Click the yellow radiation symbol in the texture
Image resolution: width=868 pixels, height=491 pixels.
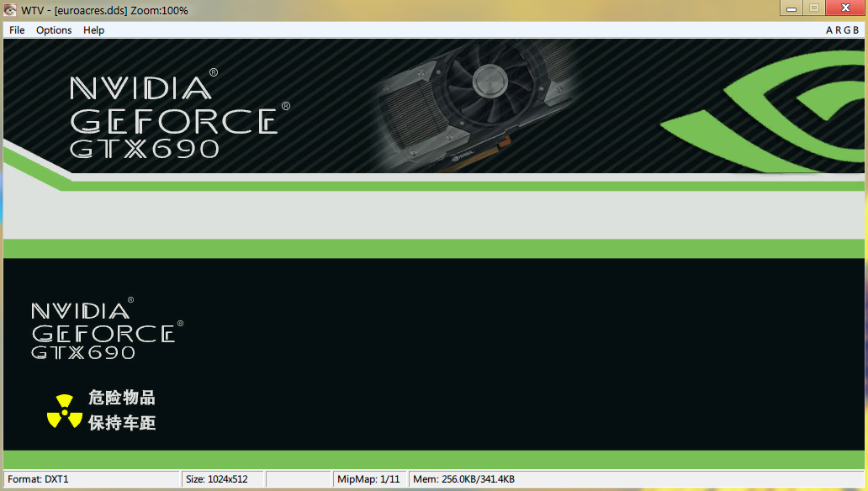pyautogui.click(x=65, y=411)
